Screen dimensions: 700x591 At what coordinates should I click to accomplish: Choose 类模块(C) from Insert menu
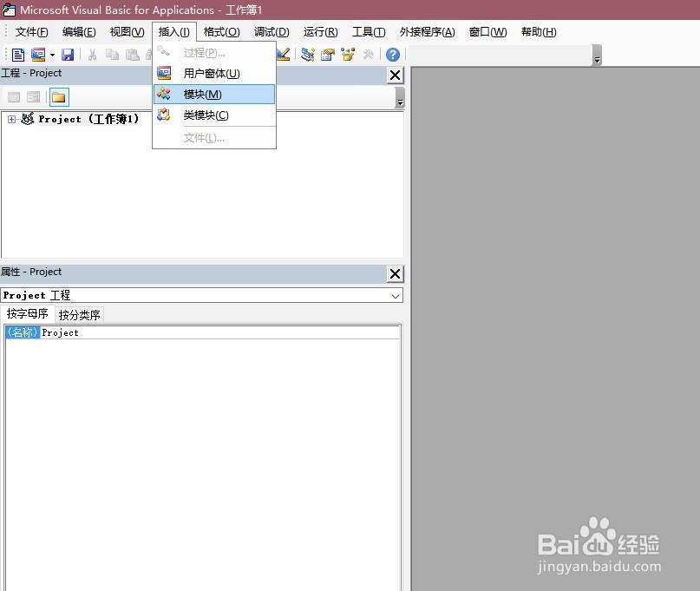(x=214, y=115)
